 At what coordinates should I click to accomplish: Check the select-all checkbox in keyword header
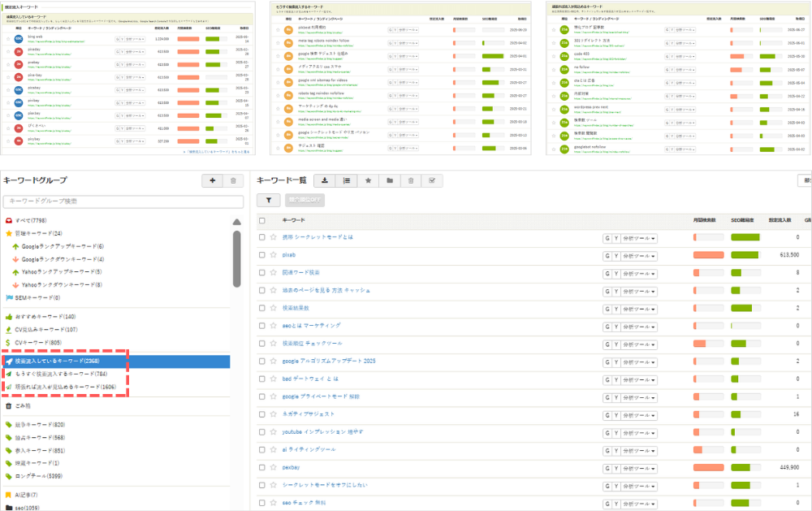(261, 220)
